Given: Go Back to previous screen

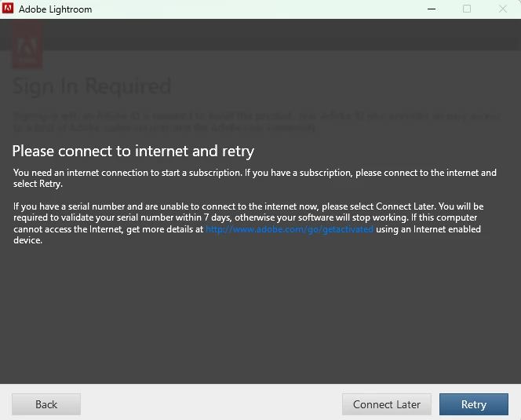Looking at the screenshot, I should click(x=46, y=404).
